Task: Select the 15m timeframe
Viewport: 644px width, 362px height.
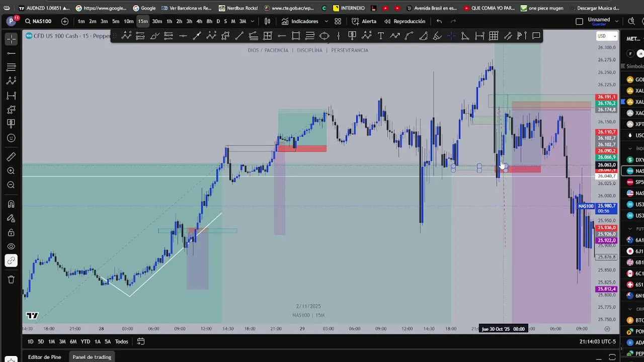Action: [x=143, y=21]
